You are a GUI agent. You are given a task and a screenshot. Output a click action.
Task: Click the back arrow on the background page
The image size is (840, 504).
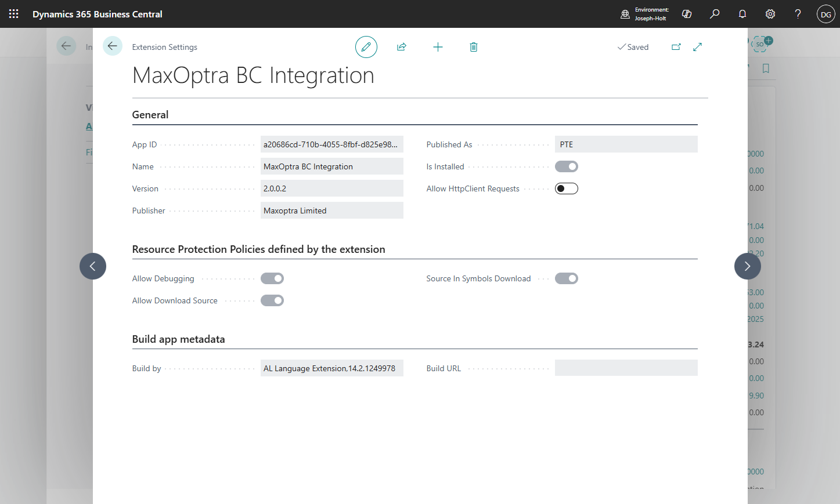[66, 46]
